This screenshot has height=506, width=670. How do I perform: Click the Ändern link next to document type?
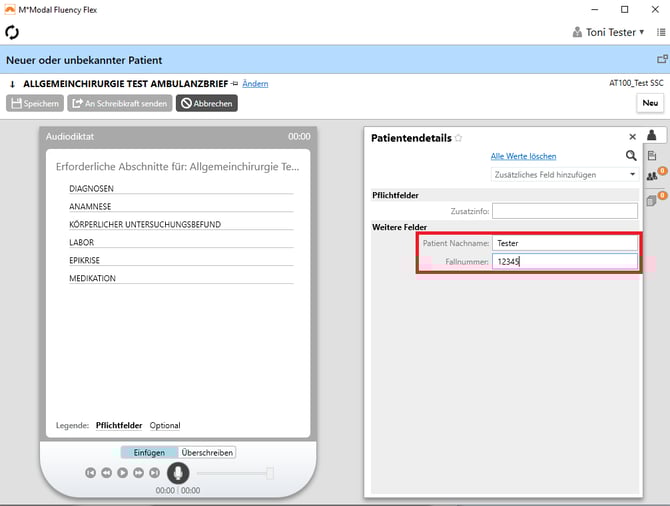[x=255, y=84]
